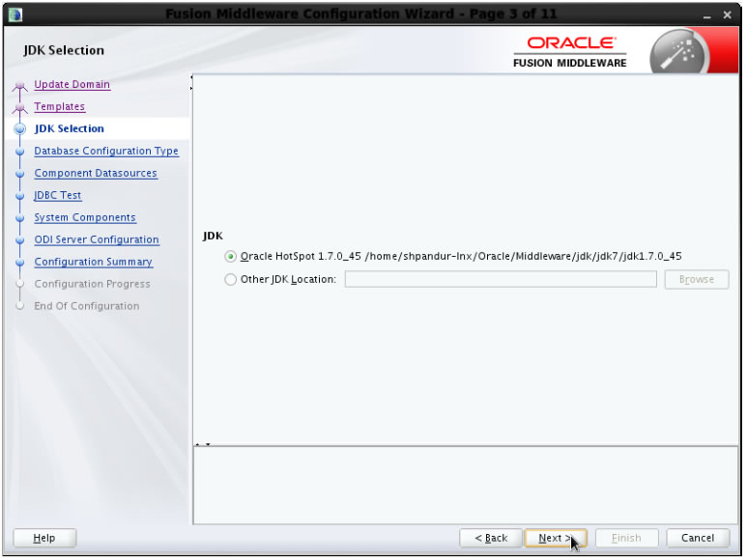747x560 pixels.
Task: Click the Update Domain step marker icon
Action: point(19,86)
